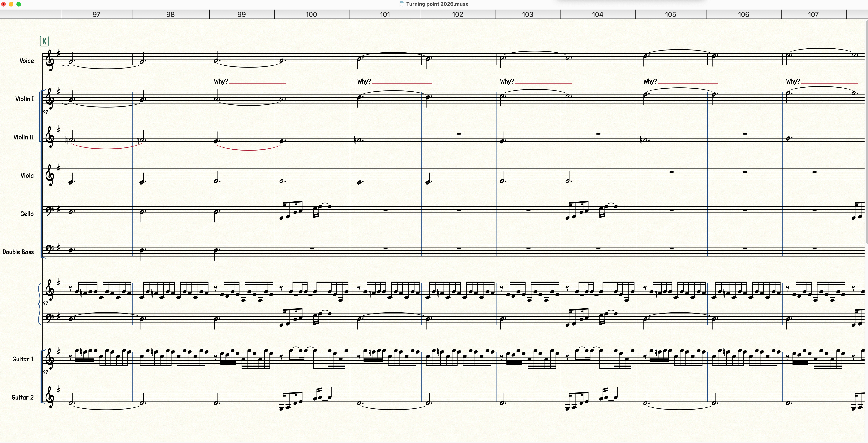
Task: Select the "Why?" lyric in measure 105
Action: [x=650, y=81]
